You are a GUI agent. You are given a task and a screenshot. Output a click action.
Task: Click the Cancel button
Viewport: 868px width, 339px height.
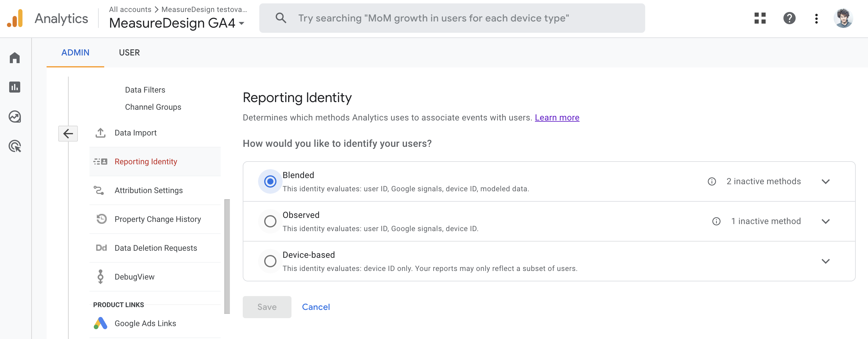316,307
